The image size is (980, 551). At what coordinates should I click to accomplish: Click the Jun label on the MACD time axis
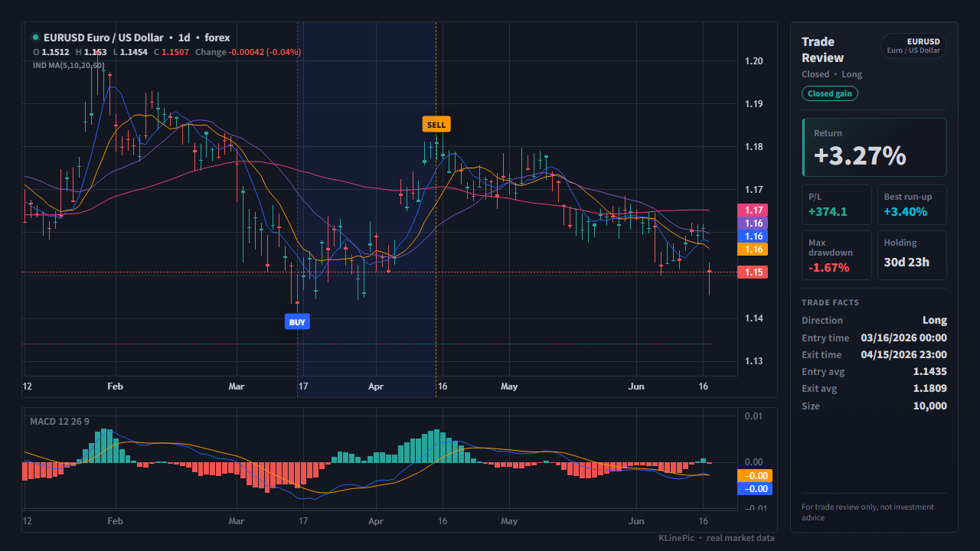[x=636, y=520]
